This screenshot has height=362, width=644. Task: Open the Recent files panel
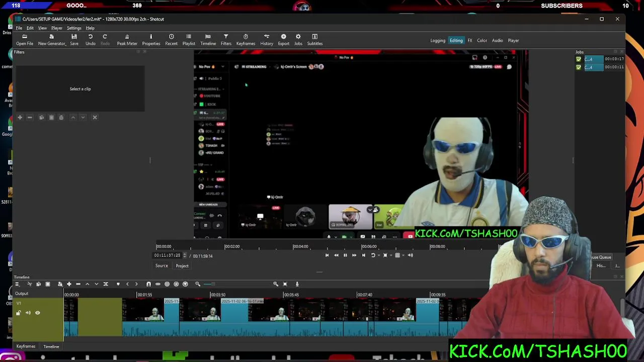pyautogui.click(x=172, y=40)
